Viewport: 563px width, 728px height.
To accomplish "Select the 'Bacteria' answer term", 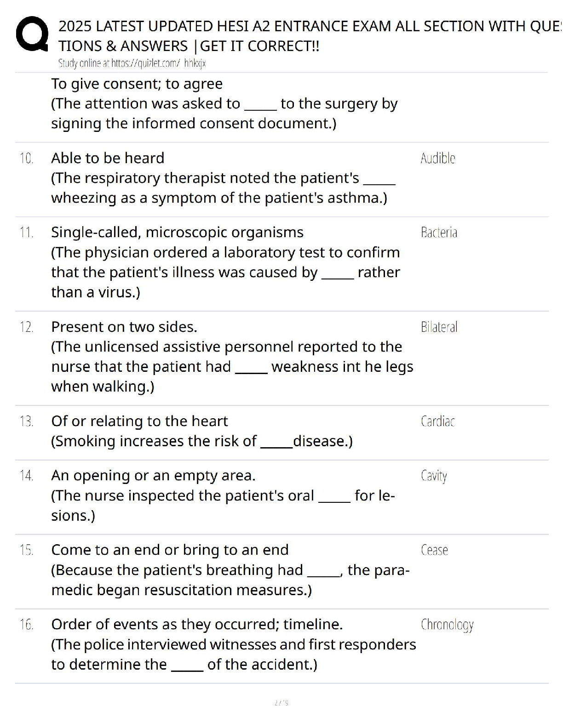I will point(439,233).
